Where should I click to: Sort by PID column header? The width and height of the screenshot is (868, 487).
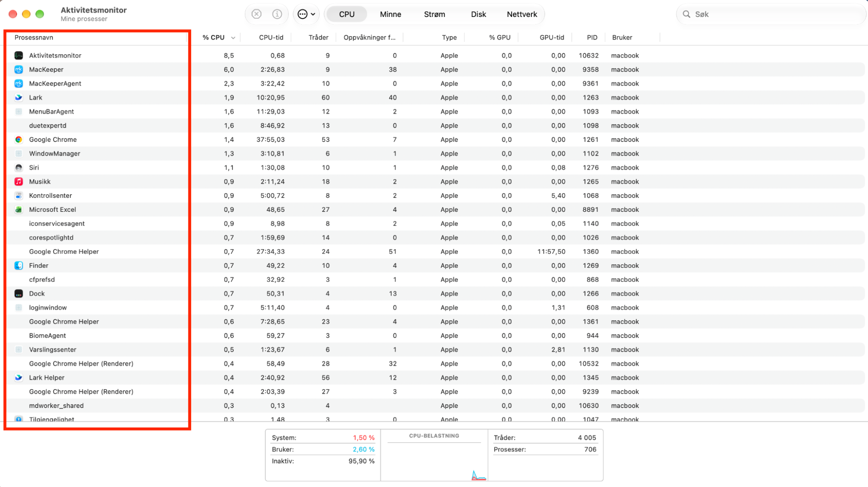(x=592, y=37)
